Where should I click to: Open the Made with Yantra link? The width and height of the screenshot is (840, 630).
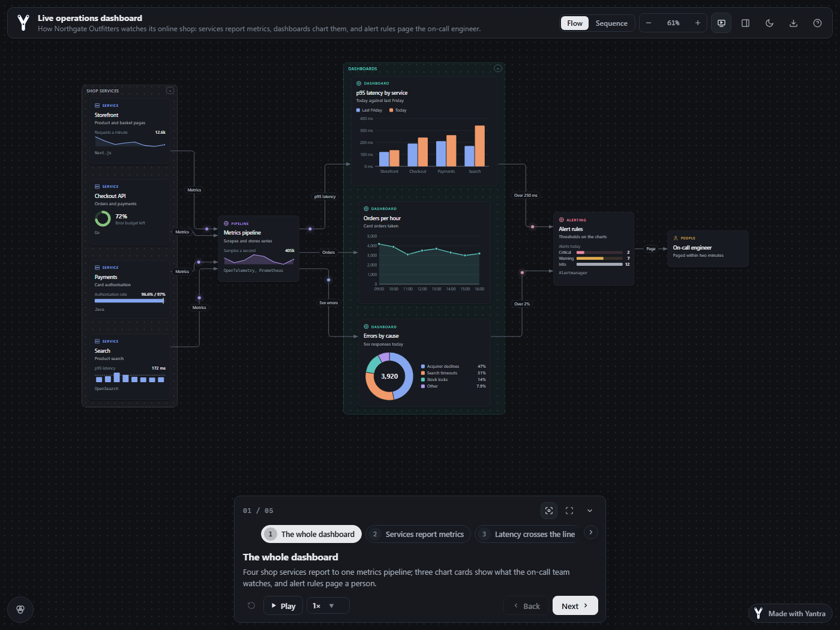click(790, 613)
